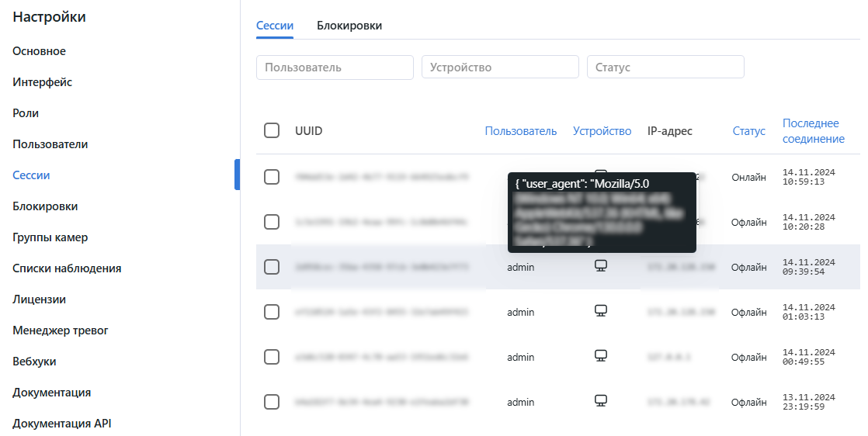Expand the Статус filter field
Viewport: 868px width, 436px height.
665,67
